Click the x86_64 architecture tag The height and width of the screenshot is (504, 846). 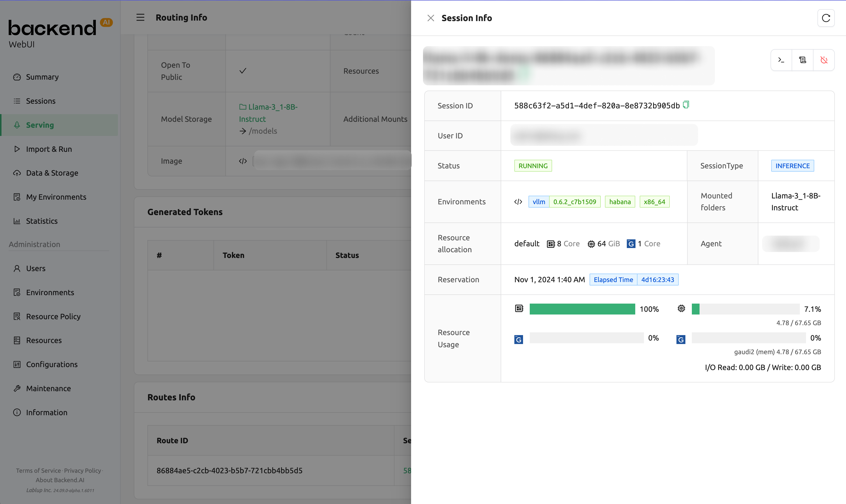click(654, 202)
